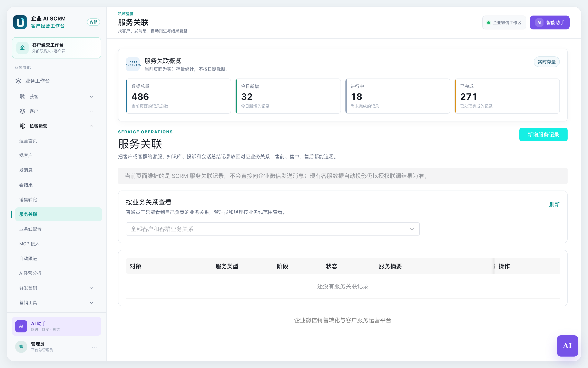
Task: Click the SCRM app logo icon
Action: [20, 22]
